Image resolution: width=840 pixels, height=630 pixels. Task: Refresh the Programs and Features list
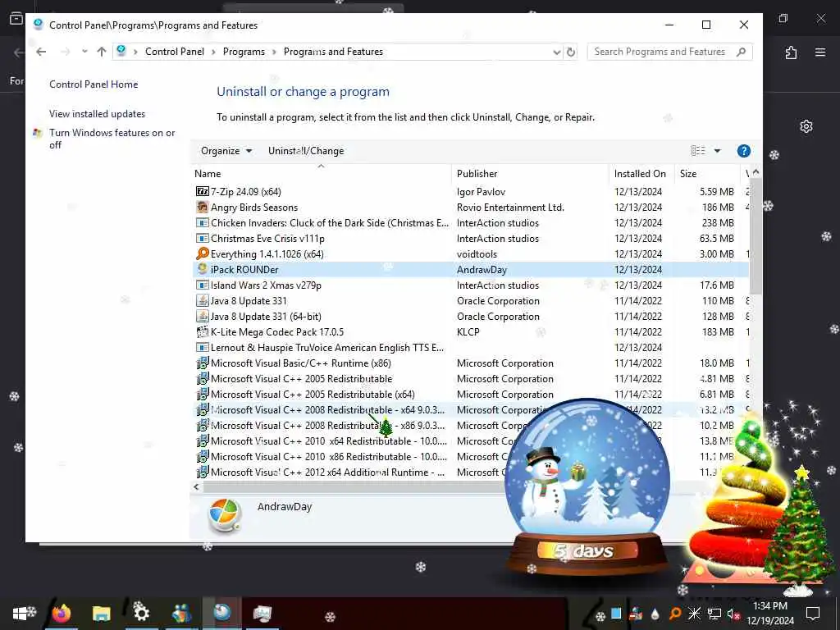tap(571, 52)
